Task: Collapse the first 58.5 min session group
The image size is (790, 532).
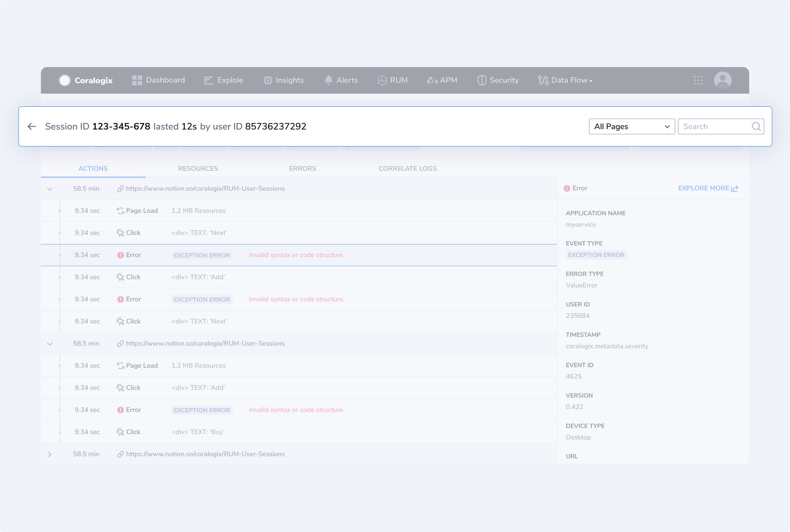Action: coord(50,189)
